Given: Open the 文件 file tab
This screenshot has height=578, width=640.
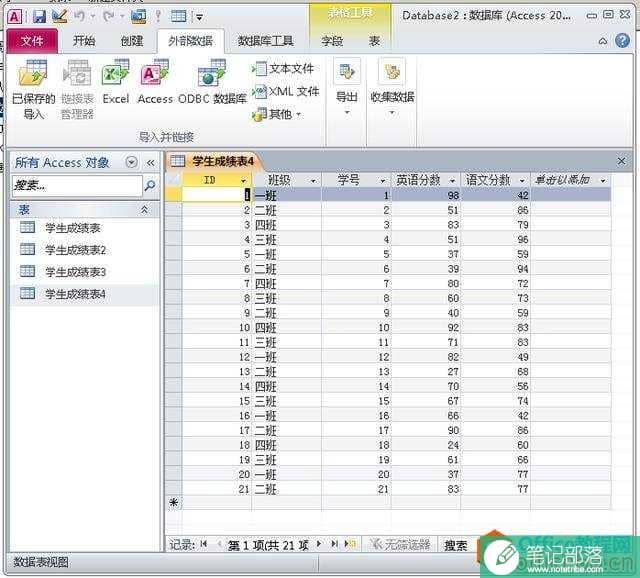Looking at the screenshot, I should (x=32, y=41).
